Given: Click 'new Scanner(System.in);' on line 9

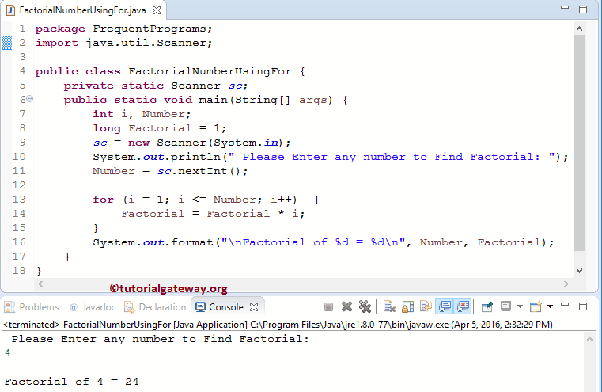Looking at the screenshot, I should 209,142.
